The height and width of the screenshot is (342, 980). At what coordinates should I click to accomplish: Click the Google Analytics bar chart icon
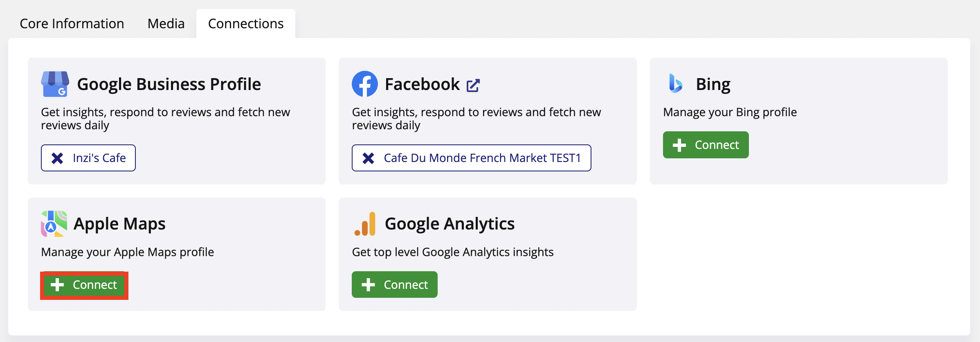pyautogui.click(x=365, y=224)
